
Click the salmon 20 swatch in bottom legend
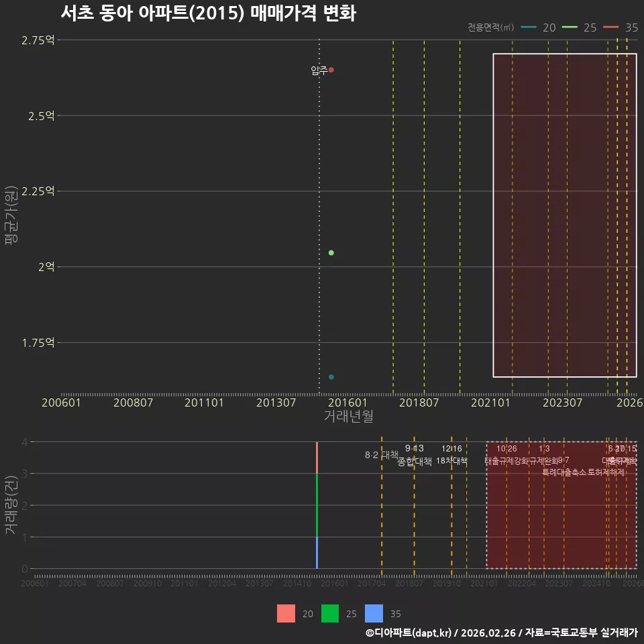[x=286, y=614]
